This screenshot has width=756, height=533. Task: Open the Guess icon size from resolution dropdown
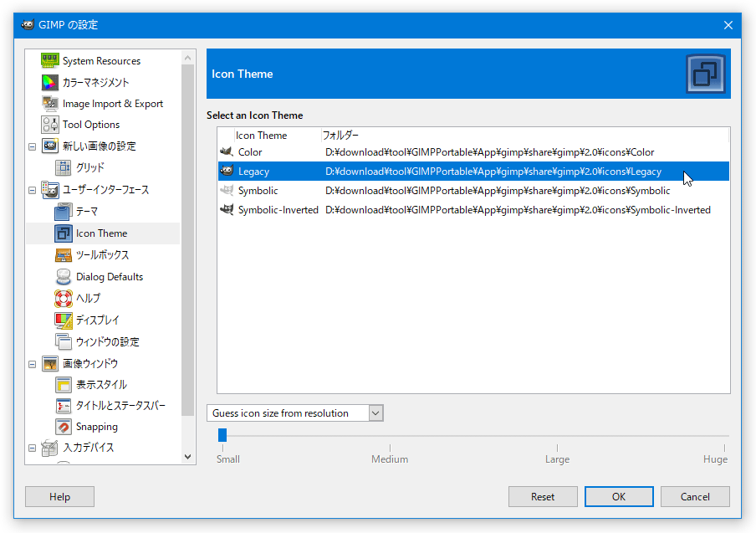[x=295, y=413]
